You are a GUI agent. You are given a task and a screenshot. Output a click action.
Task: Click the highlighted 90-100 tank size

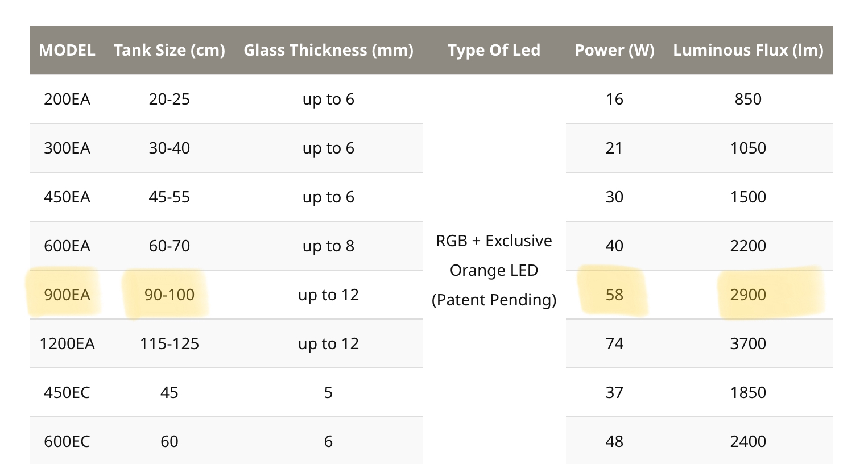[x=170, y=295]
